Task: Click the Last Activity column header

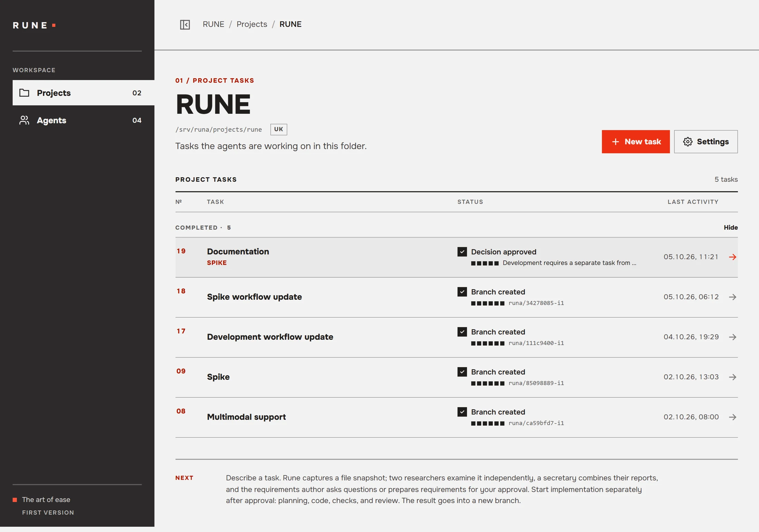Action: [x=693, y=202]
